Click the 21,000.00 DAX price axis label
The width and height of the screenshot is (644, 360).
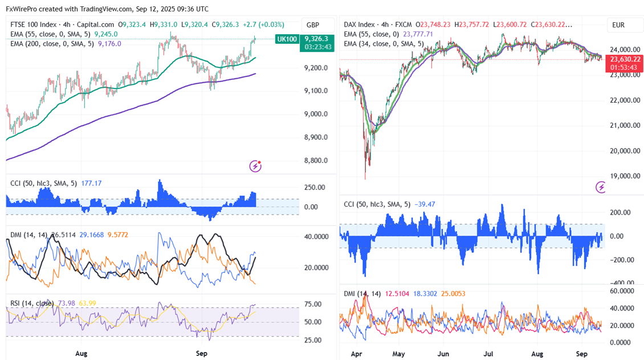click(x=625, y=126)
